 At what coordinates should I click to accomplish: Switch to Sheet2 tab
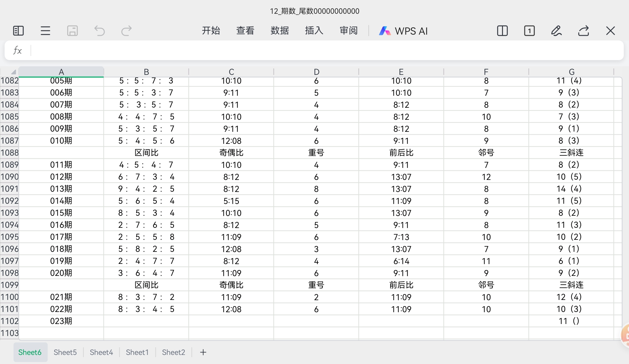pos(173,352)
